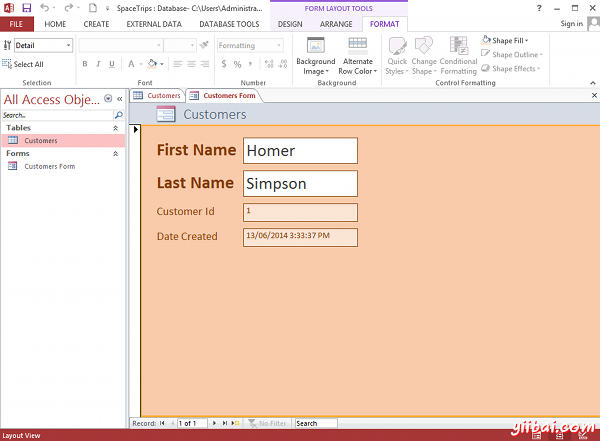Screen dimensions: 600x441
Task: Open the Customers document tab
Action: point(158,96)
